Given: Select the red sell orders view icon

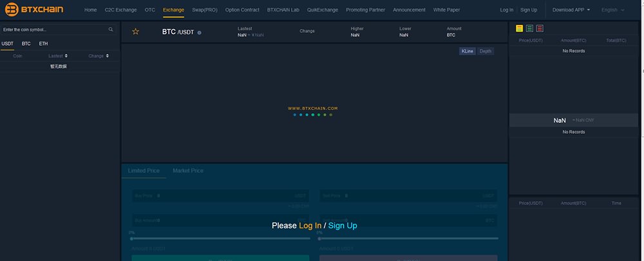Looking at the screenshot, I should pyautogui.click(x=540, y=28).
